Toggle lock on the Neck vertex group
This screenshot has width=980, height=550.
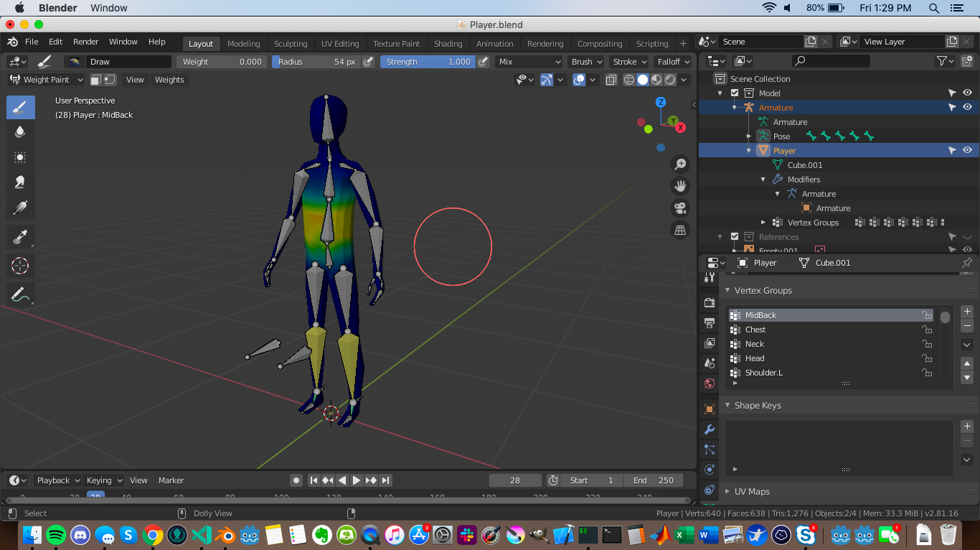tap(927, 344)
